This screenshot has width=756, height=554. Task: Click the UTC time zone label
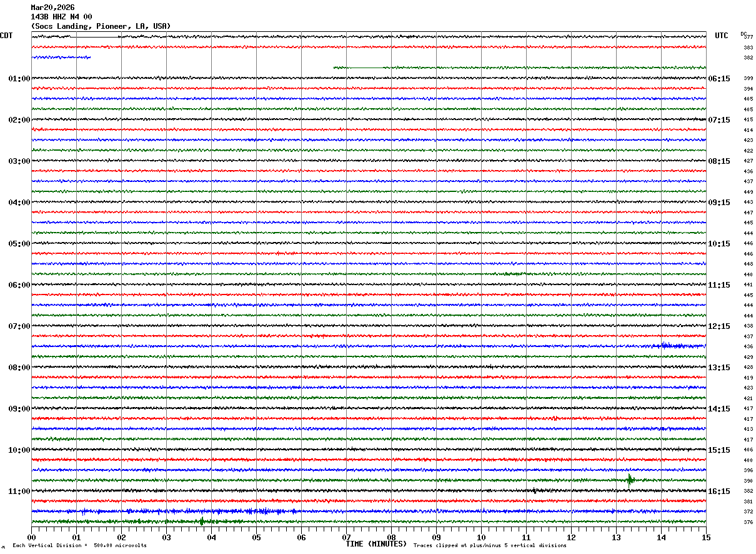722,36
